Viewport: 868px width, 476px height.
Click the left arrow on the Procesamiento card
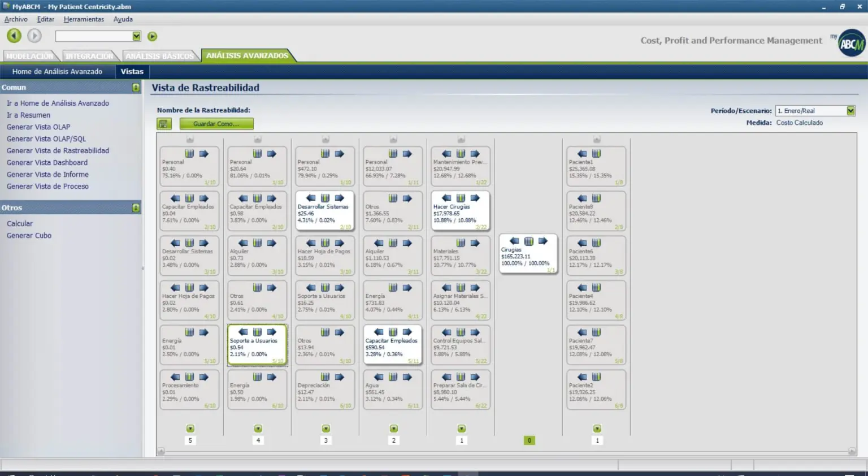(x=175, y=377)
